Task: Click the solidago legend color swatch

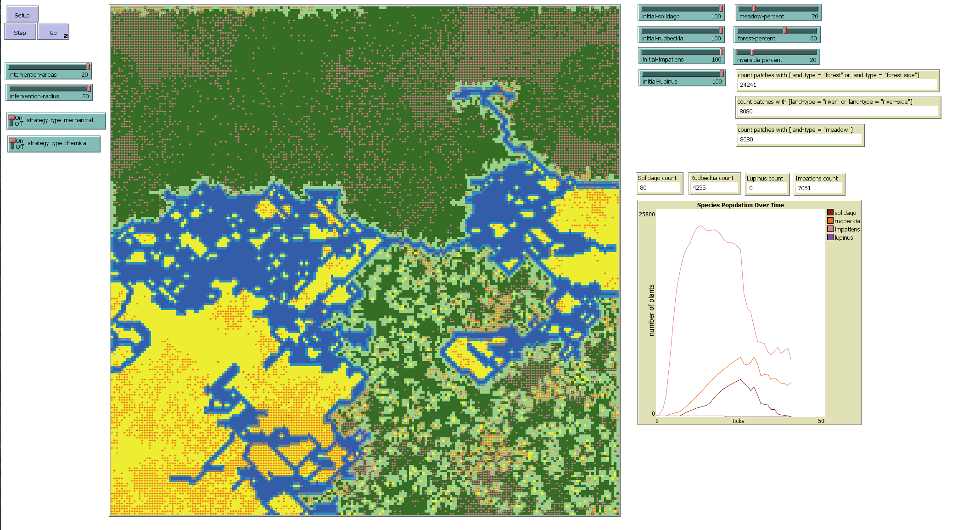Action: [830, 213]
